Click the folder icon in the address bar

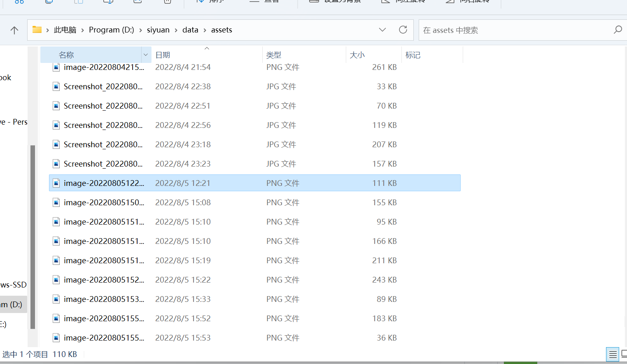(37, 30)
